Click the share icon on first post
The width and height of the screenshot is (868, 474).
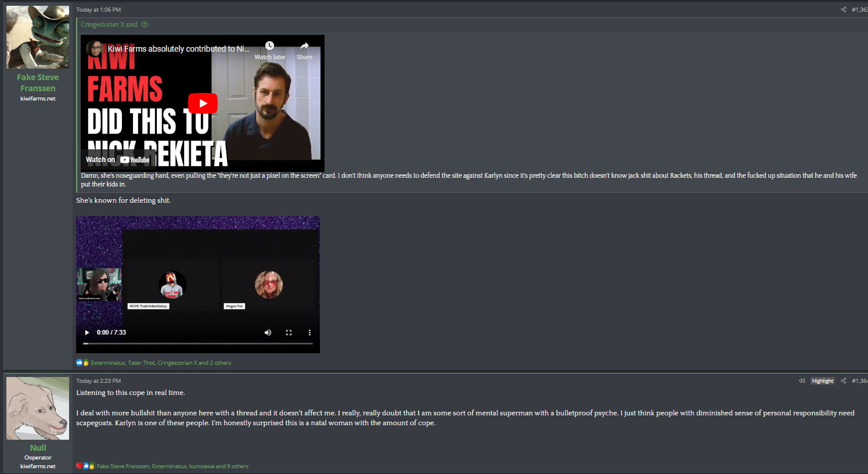pyautogui.click(x=843, y=9)
